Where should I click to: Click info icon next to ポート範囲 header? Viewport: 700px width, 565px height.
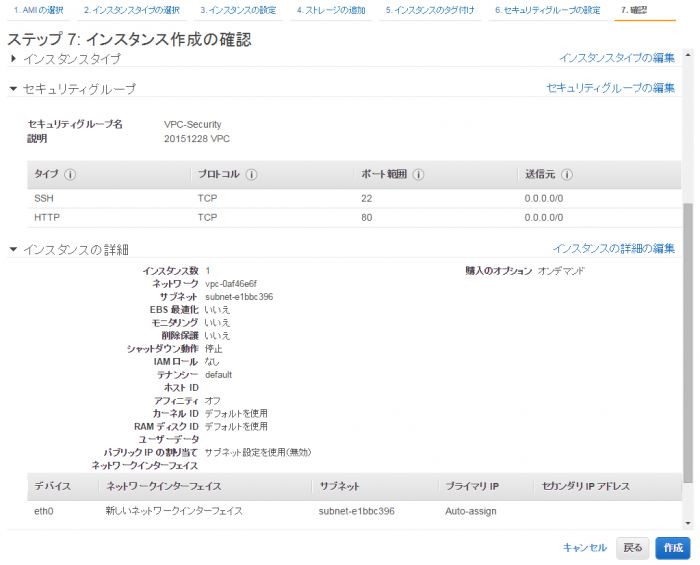[x=418, y=174]
